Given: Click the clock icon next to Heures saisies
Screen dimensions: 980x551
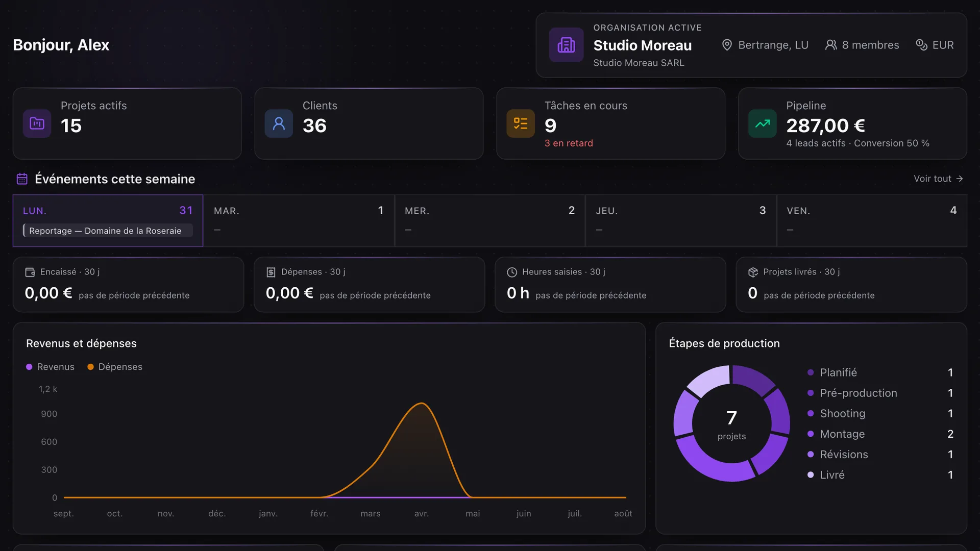Looking at the screenshot, I should click(512, 272).
